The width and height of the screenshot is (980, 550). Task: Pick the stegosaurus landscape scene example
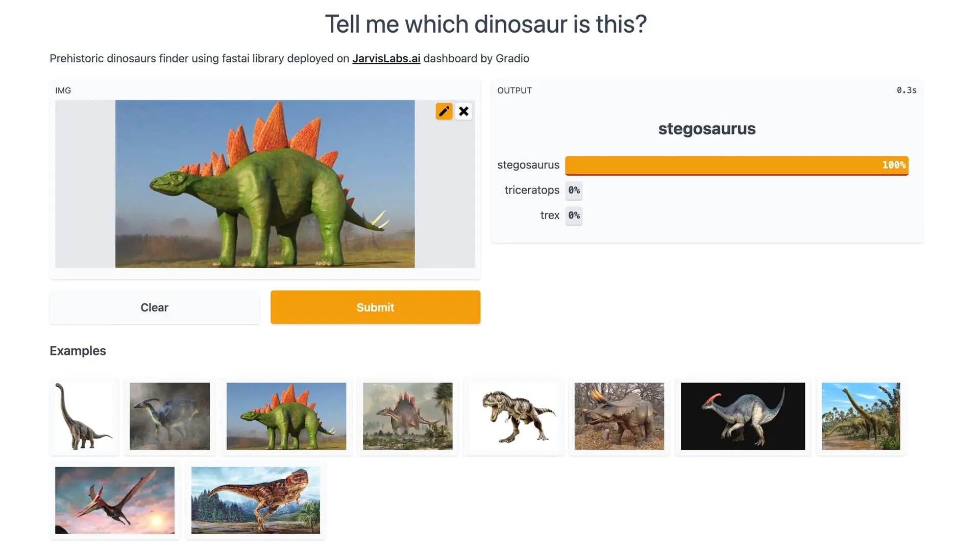pos(407,416)
